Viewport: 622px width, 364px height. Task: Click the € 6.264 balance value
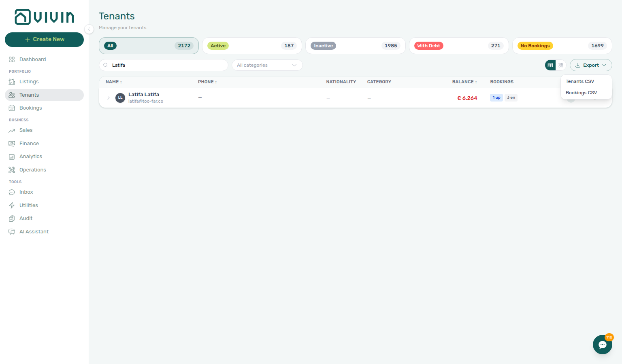point(467,98)
